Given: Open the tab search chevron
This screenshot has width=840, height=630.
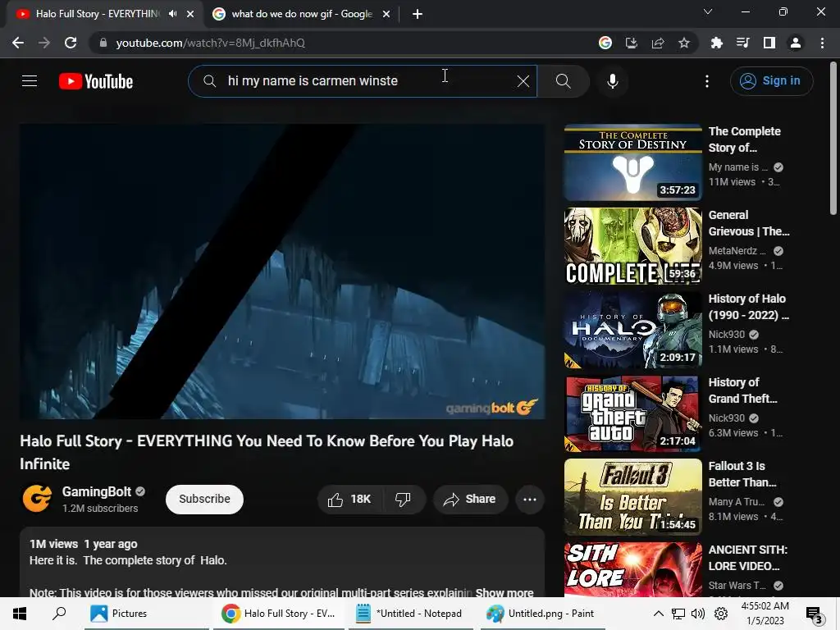Looking at the screenshot, I should [707, 11].
